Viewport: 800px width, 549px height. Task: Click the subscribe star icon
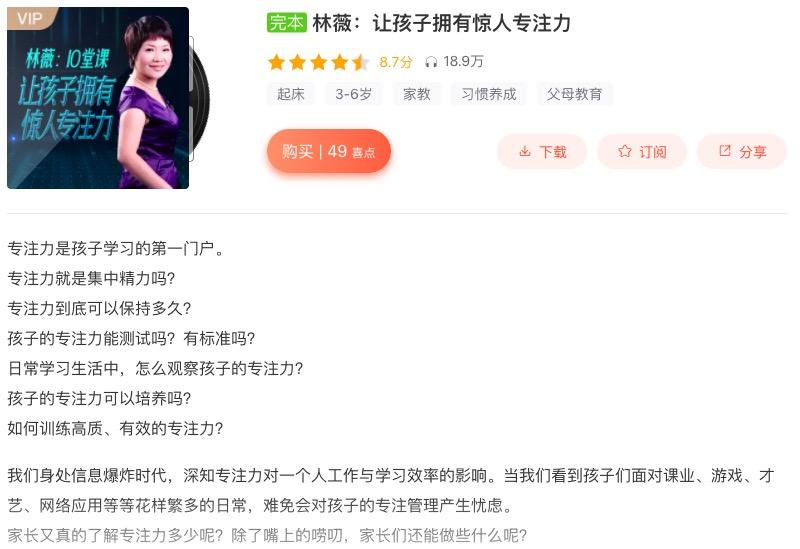pos(624,151)
